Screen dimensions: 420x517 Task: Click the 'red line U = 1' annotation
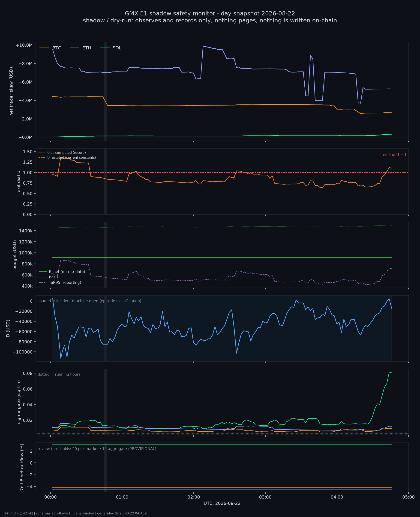(394, 155)
